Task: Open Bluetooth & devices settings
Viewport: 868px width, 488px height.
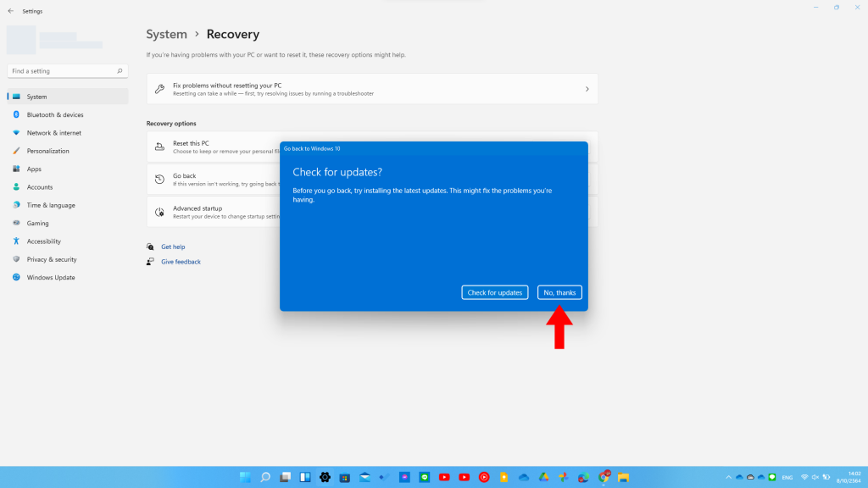Action: (x=68, y=114)
